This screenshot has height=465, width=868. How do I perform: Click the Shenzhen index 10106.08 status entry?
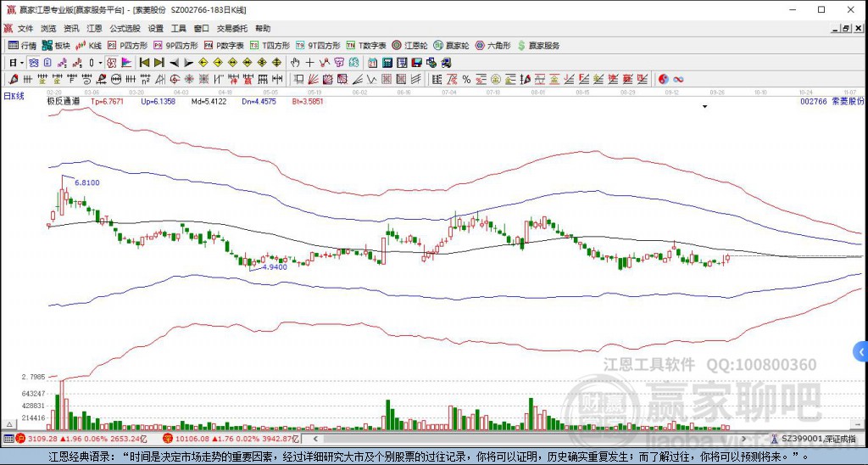(231, 439)
